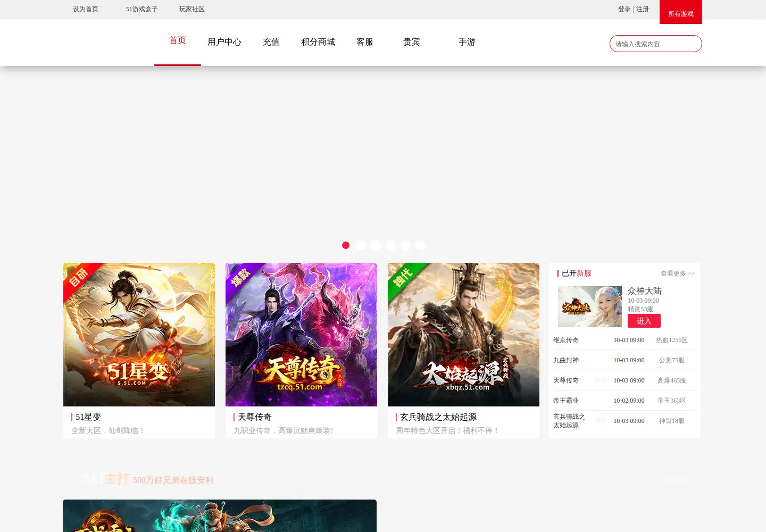Click the 全新大区,仙剑降临! description

pyautogui.click(x=109, y=430)
